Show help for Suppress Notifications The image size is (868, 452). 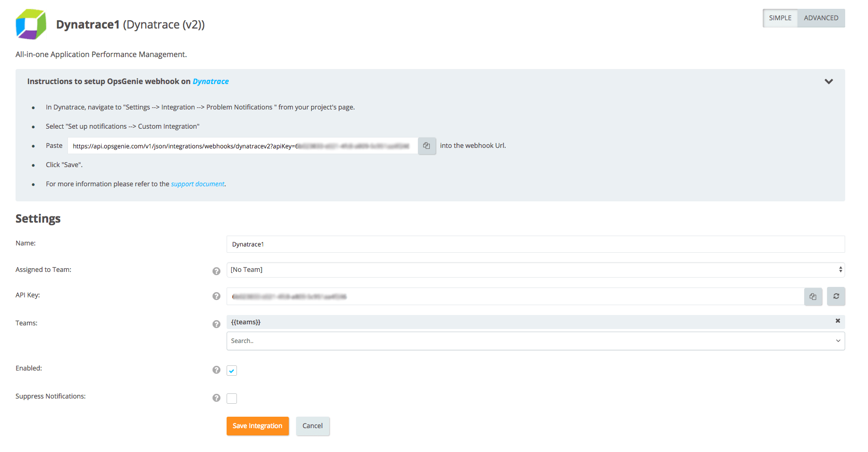click(x=216, y=398)
